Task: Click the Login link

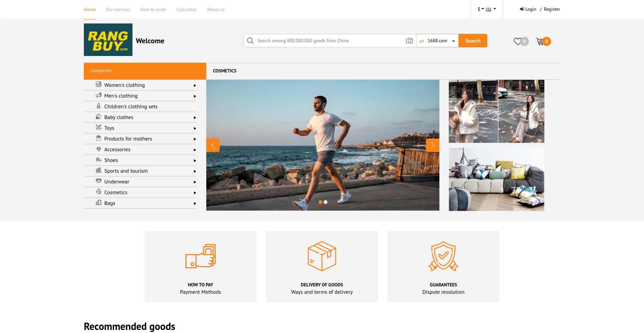Action: click(x=531, y=9)
